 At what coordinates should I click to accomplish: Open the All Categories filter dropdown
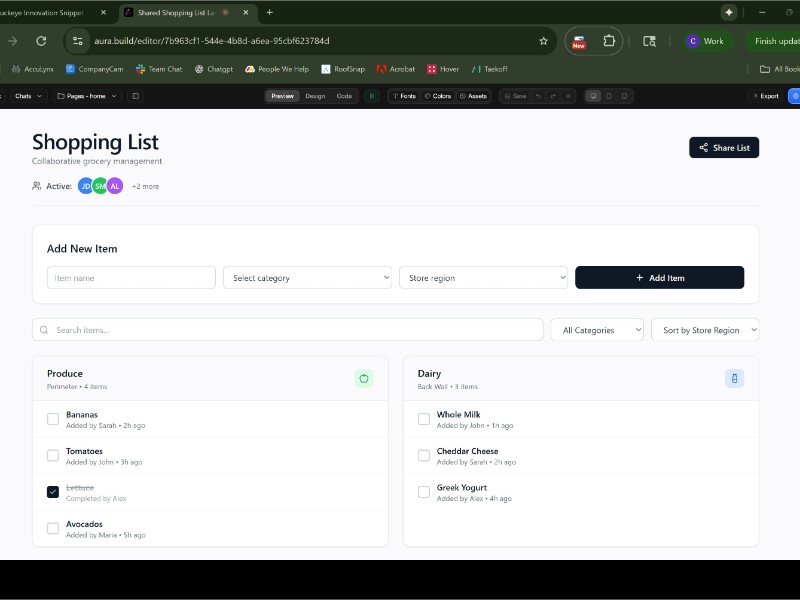coord(597,330)
